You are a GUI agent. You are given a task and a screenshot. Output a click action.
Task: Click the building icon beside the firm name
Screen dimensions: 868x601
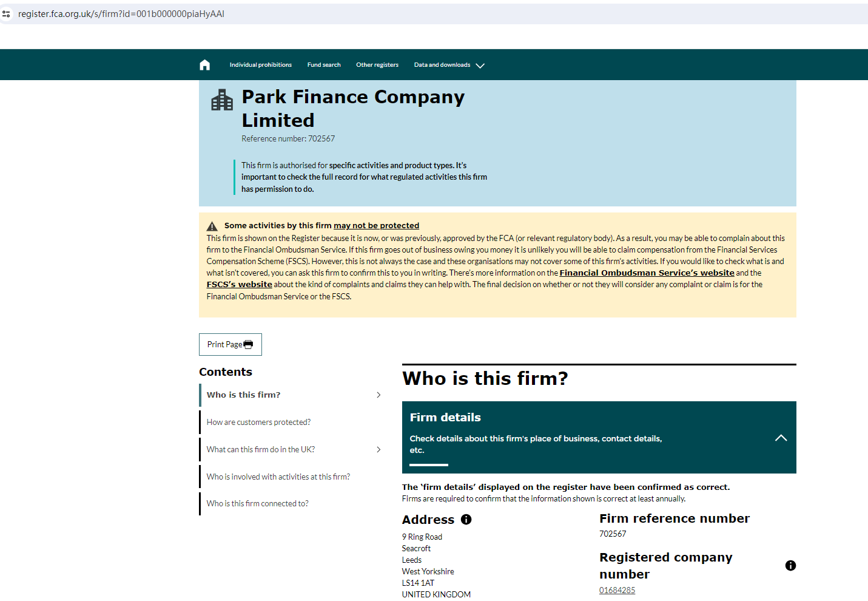(222, 100)
